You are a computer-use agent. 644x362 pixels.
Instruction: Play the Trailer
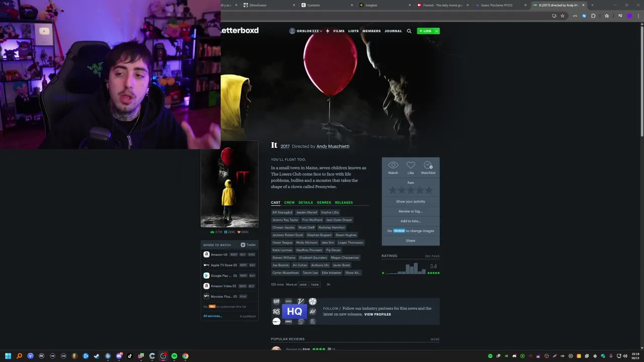(x=248, y=245)
